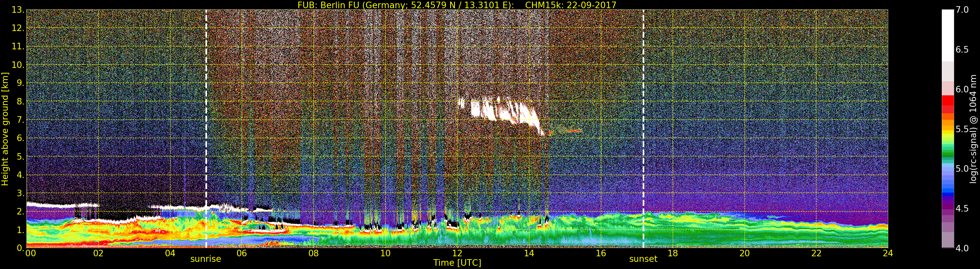Click the 'CHM15k: 22-09-2017' title text
This screenshot has width=980, height=269.
click(x=570, y=5)
